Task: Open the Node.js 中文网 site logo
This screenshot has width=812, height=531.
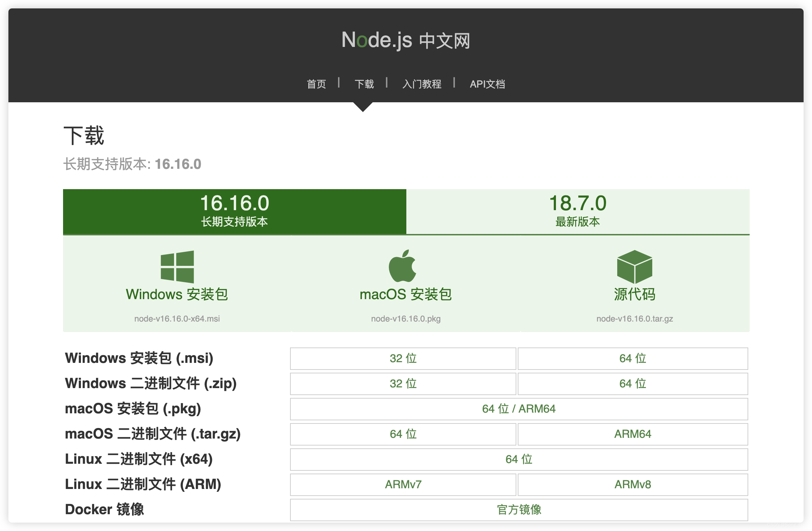Action: coord(406,40)
